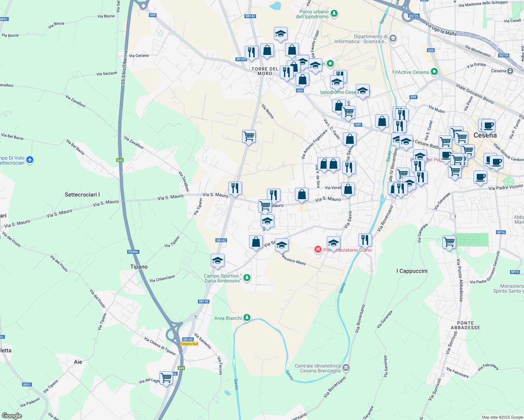This screenshot has width=524, height=420.
Task: Click the Area Bianchi park icon
Action: pos(247,318)
